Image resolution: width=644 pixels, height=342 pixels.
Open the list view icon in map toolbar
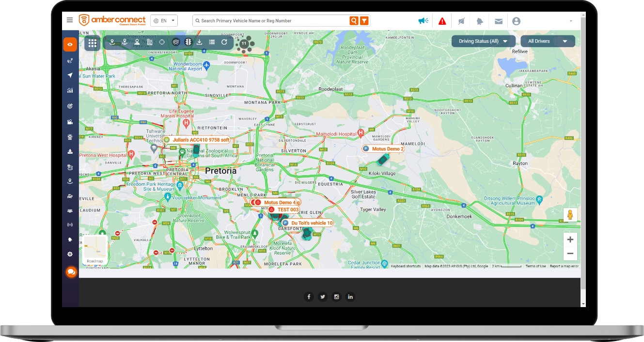click(x=212, y=42)
